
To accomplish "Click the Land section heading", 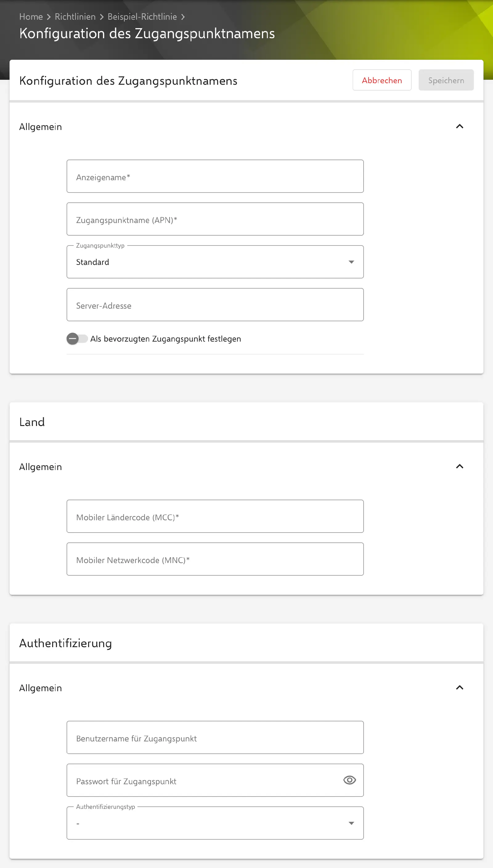I will click(x=32, y=422).
